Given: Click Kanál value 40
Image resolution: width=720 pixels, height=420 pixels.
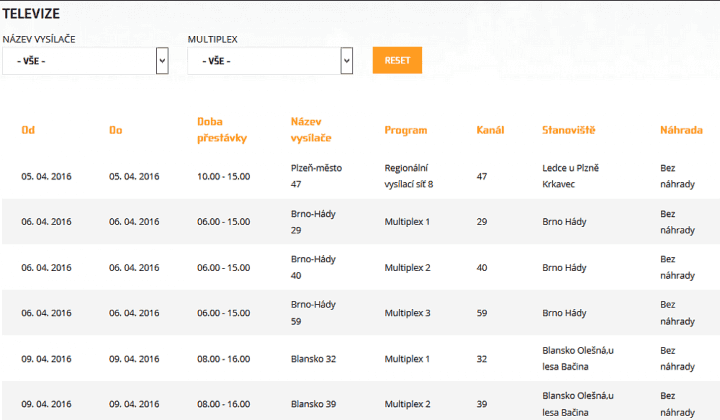Looking at the screenshot, I should click(x=482, y=268).
